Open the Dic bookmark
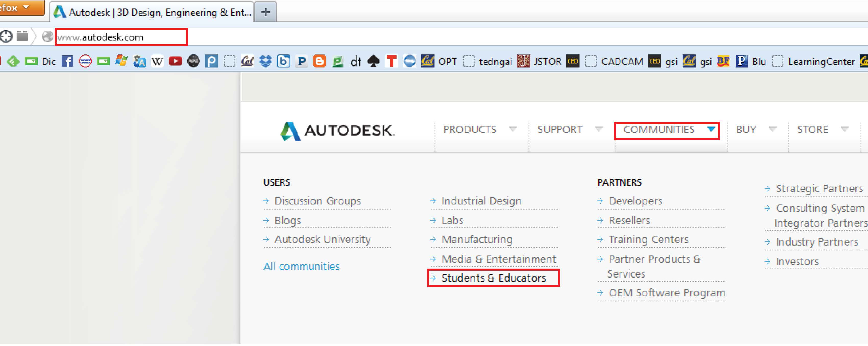 click(x=40, y=62)
